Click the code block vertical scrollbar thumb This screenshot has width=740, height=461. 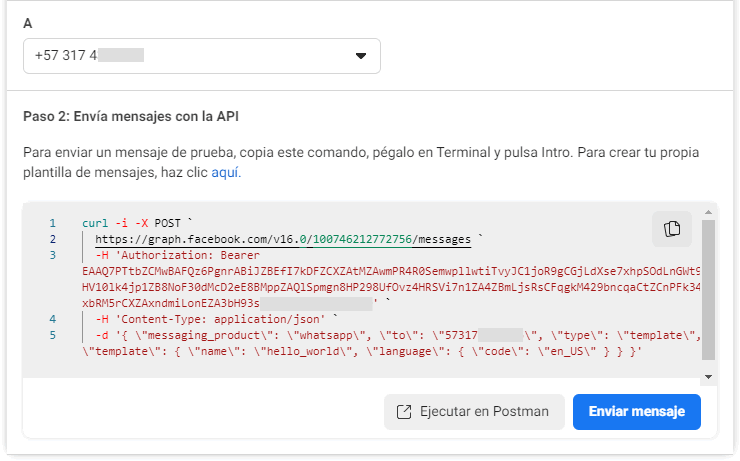(x=708, y=290)
